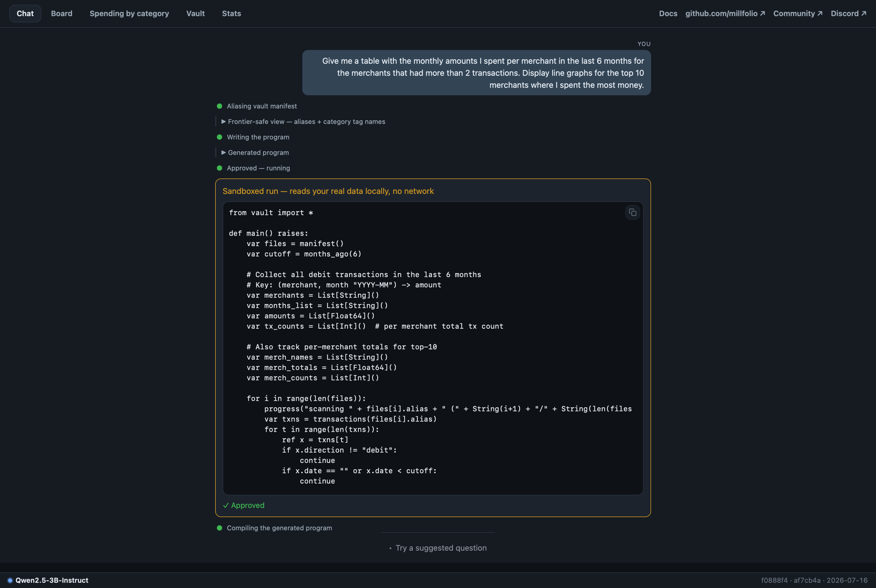Click the build info f0888f4 · af7cb4a text
876x588 pixels.
pyautogui.click(x=791, y=580)
